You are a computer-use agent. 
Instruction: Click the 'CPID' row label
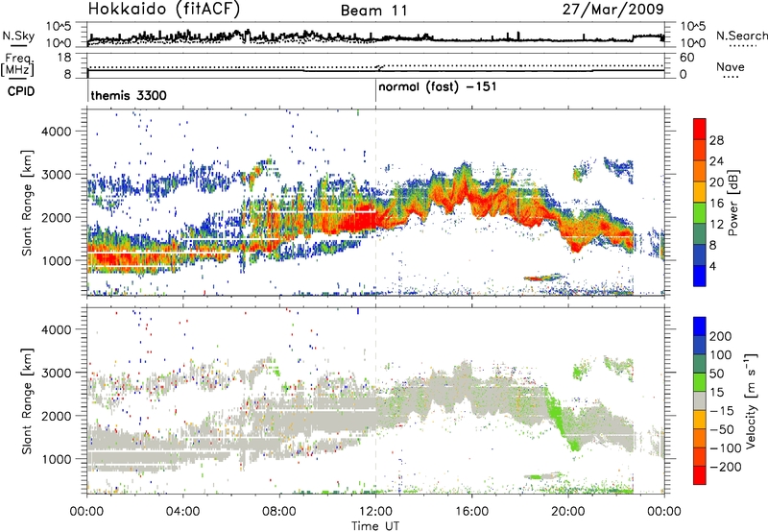point(20,91)
